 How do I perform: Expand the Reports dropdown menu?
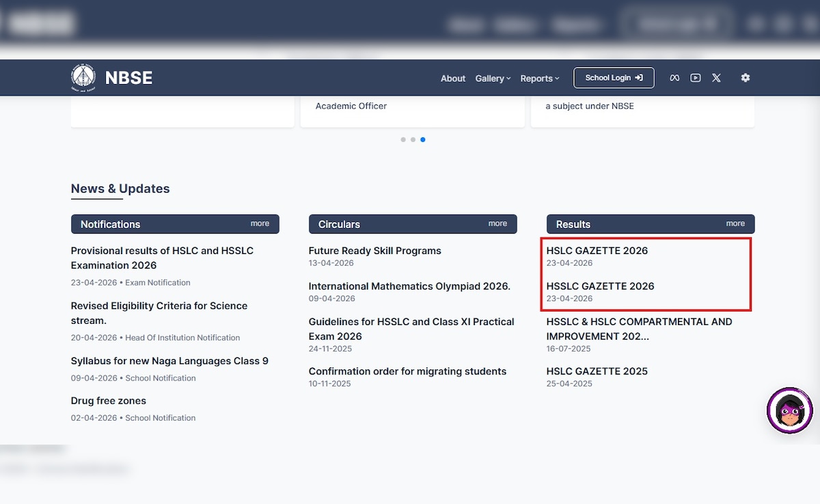tap(539, 79)
